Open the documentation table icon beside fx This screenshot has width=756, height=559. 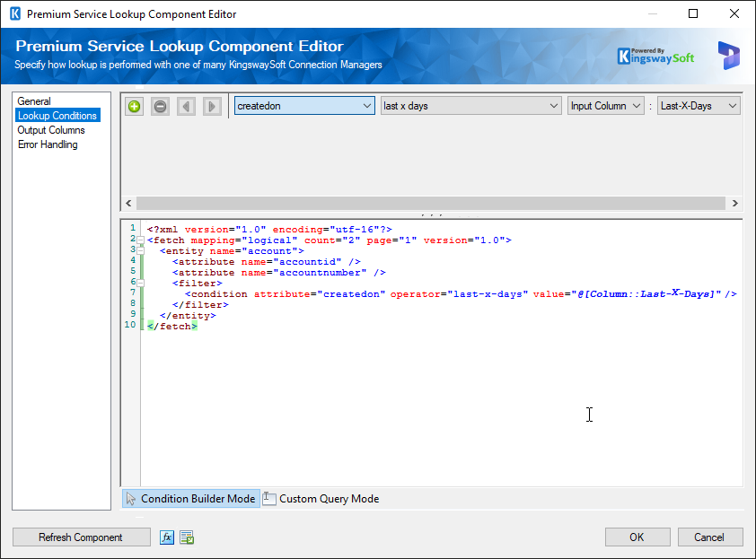(187, 537)
